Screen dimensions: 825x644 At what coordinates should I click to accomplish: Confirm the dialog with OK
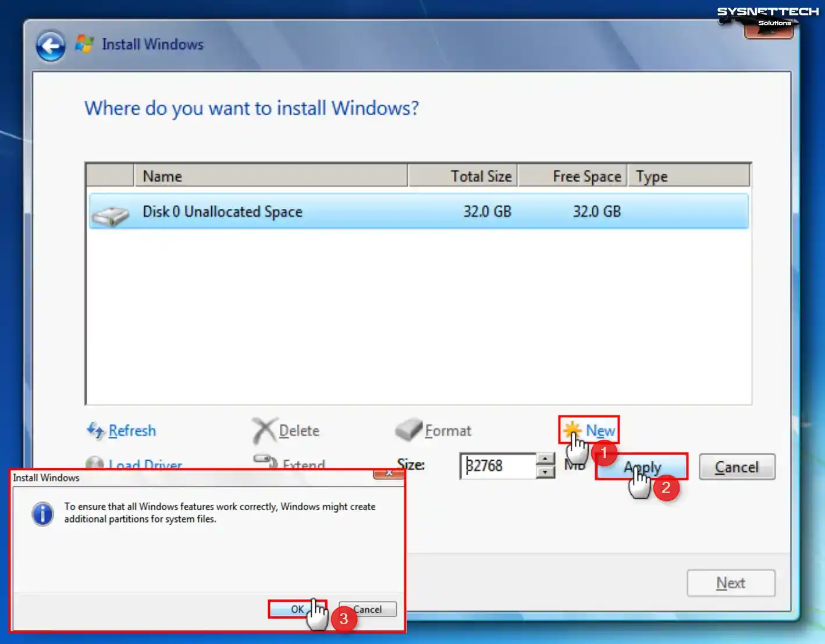pos(297,609)
